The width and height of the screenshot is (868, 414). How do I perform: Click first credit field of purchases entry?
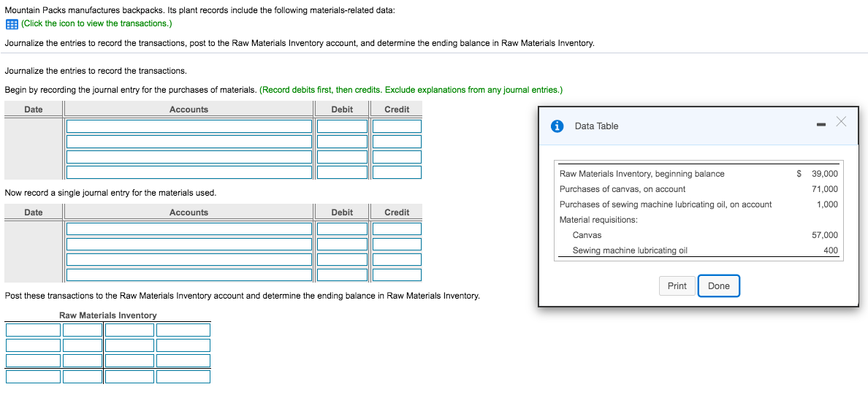coord(397,126)
